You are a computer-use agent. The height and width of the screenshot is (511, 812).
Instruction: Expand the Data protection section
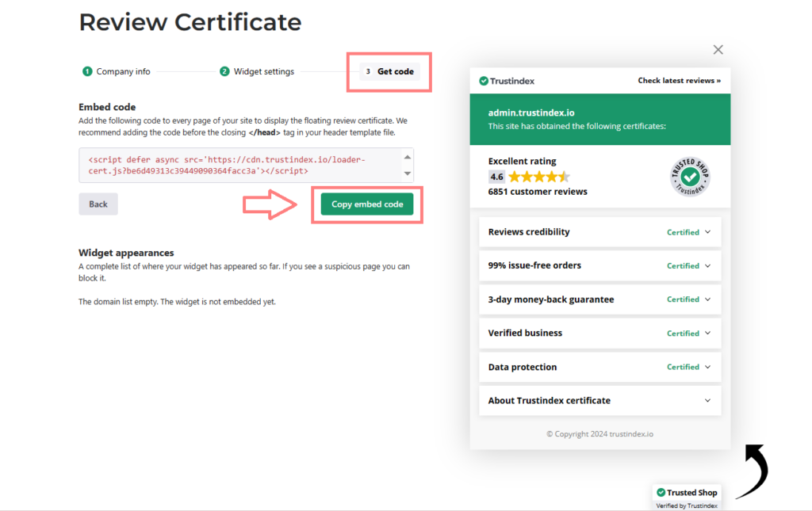599,367
